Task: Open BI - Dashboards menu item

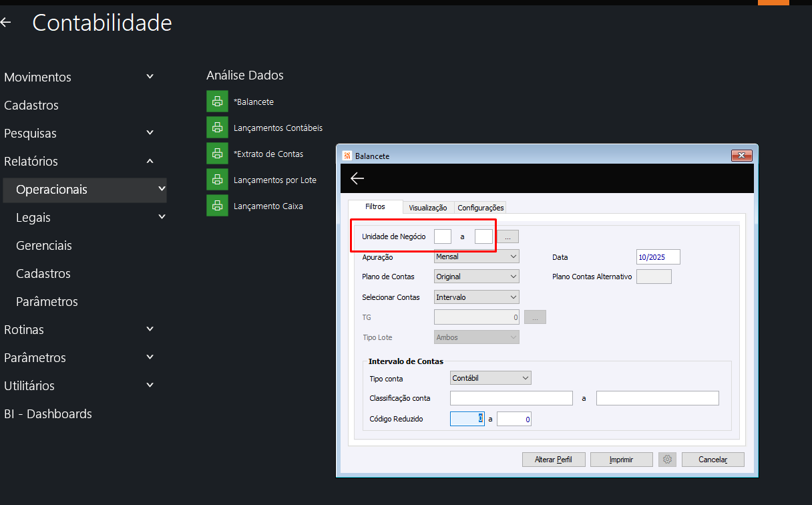Action: [48, 413]
